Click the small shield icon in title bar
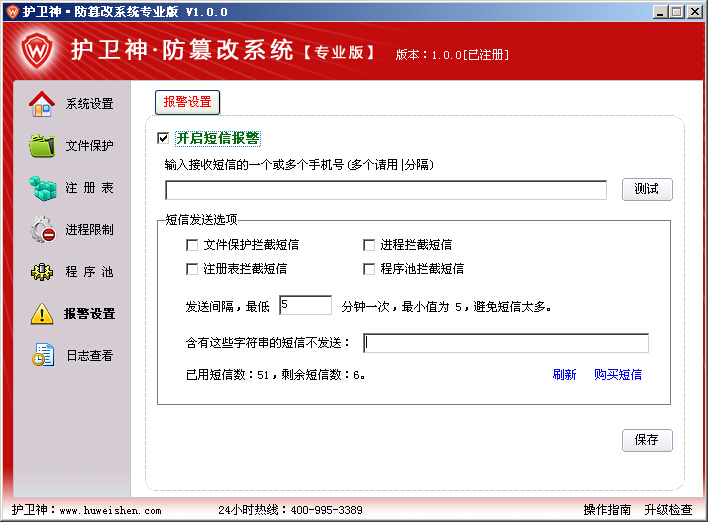The height and width of the screenshot is (522, 708). 13,11
